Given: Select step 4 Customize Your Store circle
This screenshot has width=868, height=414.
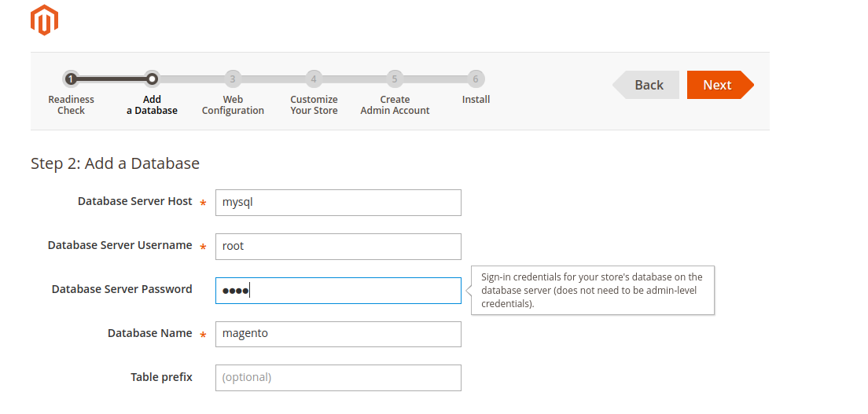Looking at the screenshot, I should click(314, 79).
